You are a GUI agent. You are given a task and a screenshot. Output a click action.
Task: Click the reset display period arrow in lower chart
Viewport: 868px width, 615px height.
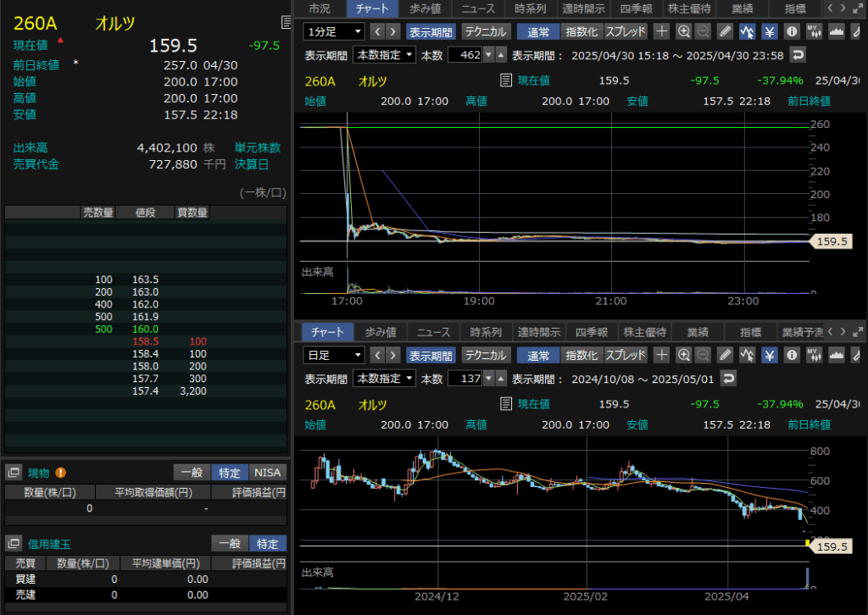pos(728,378)
